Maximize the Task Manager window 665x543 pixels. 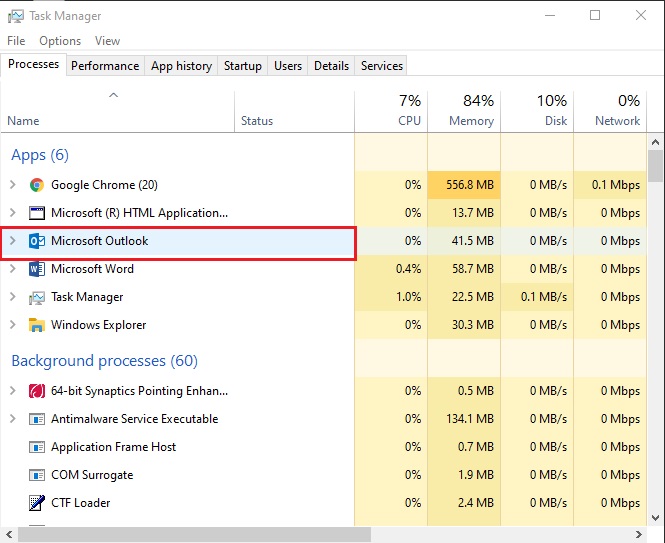coord(595,16)
